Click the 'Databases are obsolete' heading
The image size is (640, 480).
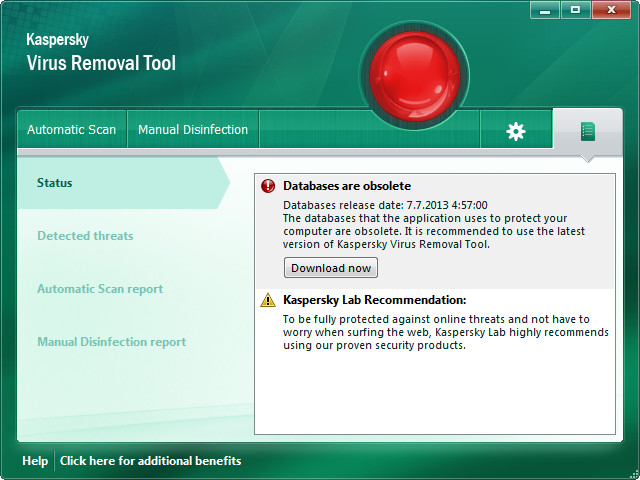[x=347, y=186]
